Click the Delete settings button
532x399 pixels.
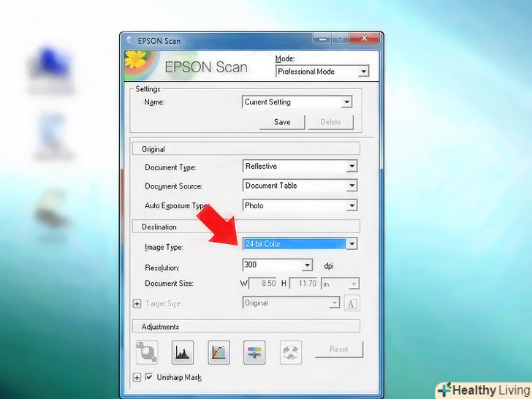330,122
